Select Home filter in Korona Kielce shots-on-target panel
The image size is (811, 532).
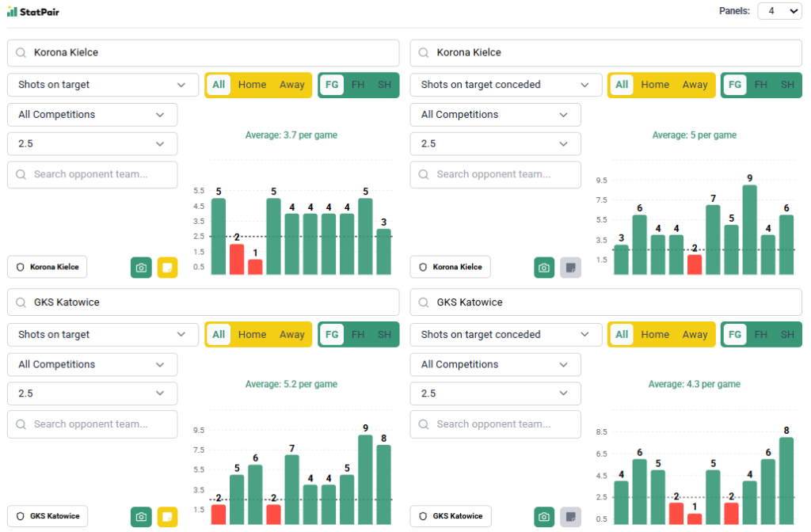pos(252,85)
